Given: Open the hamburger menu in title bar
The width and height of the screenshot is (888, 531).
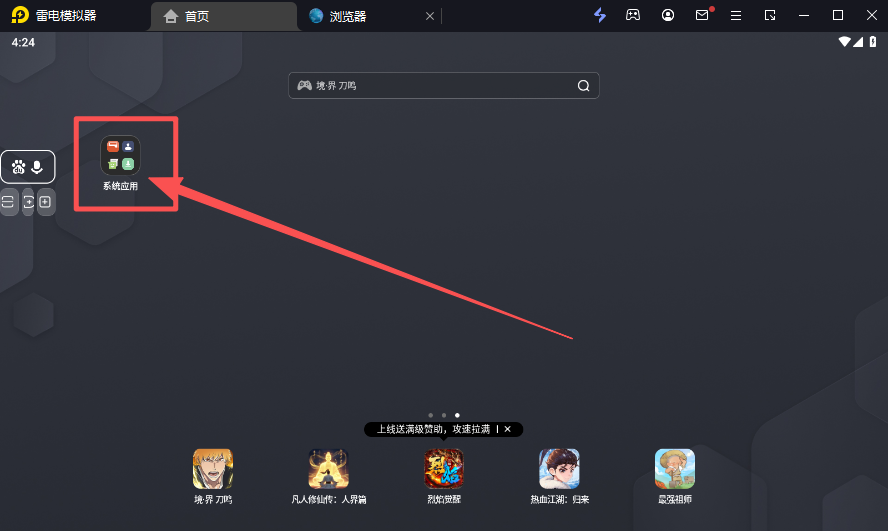Looking at the screenshot, I should coord(736,15).
